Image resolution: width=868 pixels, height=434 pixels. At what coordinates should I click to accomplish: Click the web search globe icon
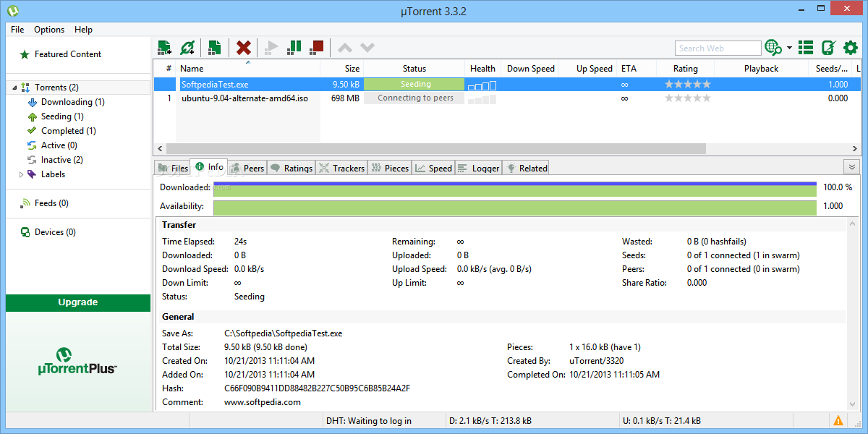[x=773, y=48]
